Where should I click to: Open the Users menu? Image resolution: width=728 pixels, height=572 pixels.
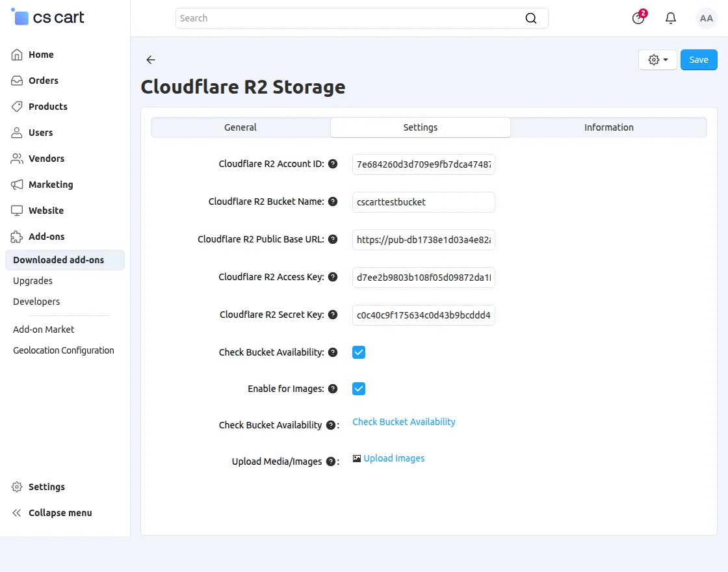point(40,133)
